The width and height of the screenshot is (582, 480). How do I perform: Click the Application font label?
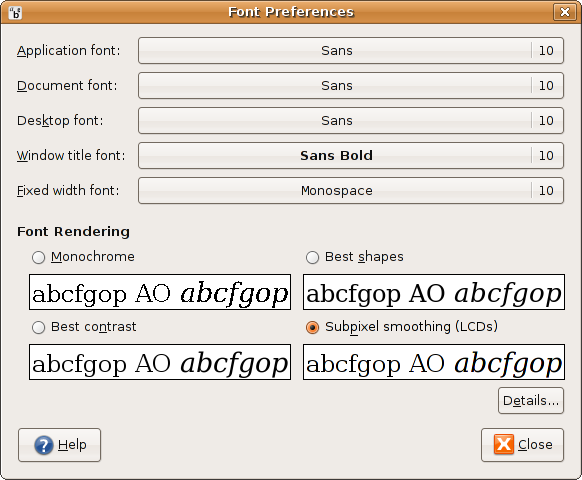(69, 50)
